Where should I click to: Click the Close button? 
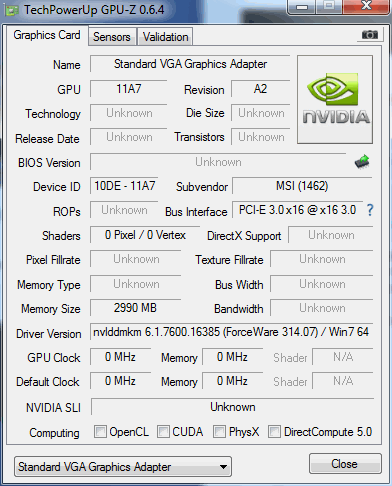click(345, 464)
